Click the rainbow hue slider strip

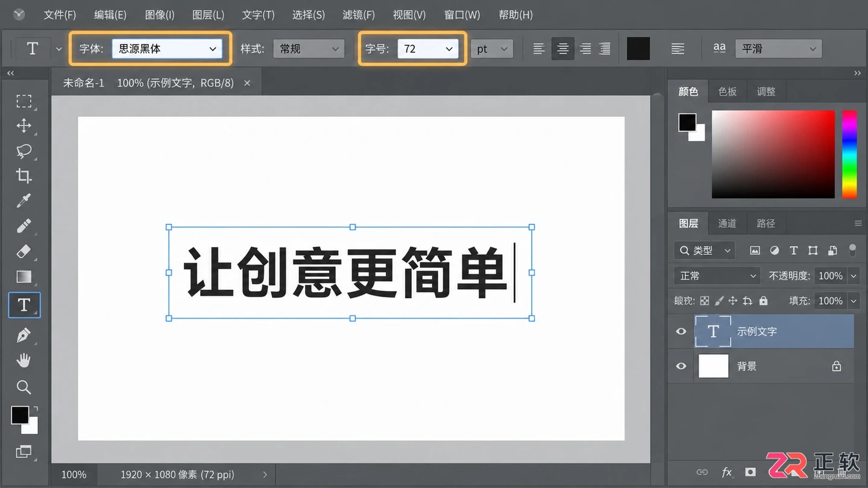click(x=849, y=154)
